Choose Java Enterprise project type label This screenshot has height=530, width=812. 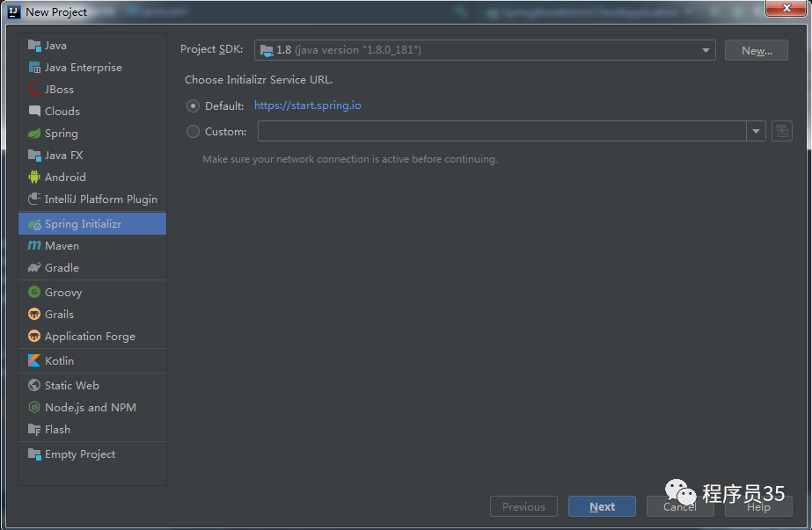click(x=84, y=68)
